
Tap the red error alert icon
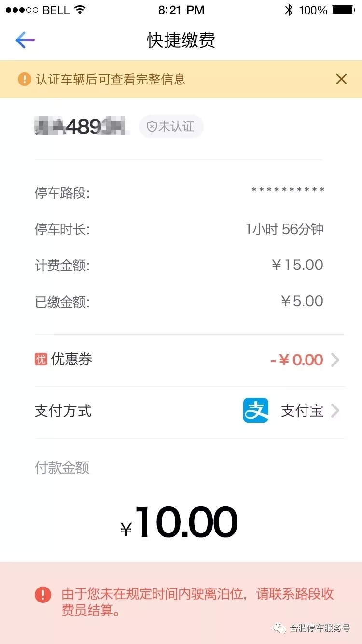click(43, 594)
